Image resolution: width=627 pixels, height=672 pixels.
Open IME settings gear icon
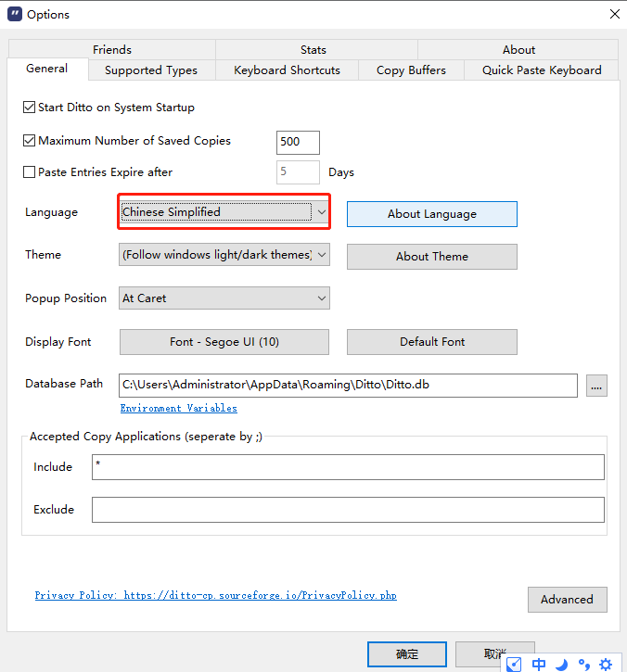[606, 664]
